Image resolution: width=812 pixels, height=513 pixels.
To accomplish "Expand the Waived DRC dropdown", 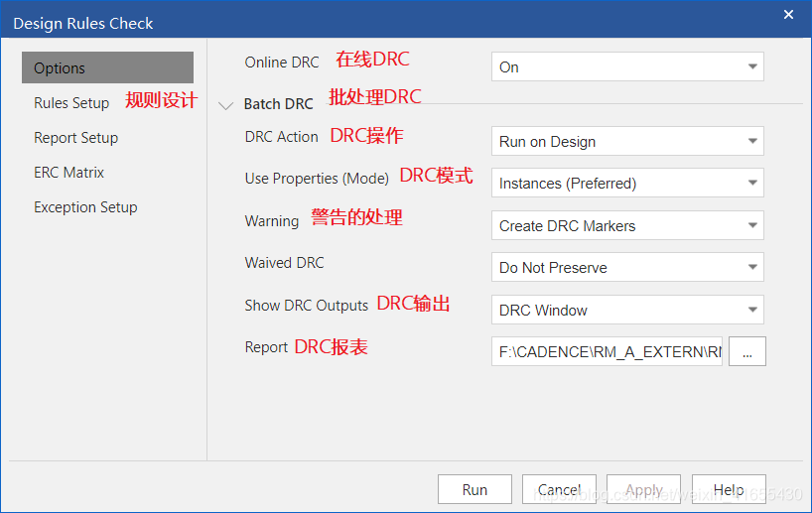I will (627, 268).
